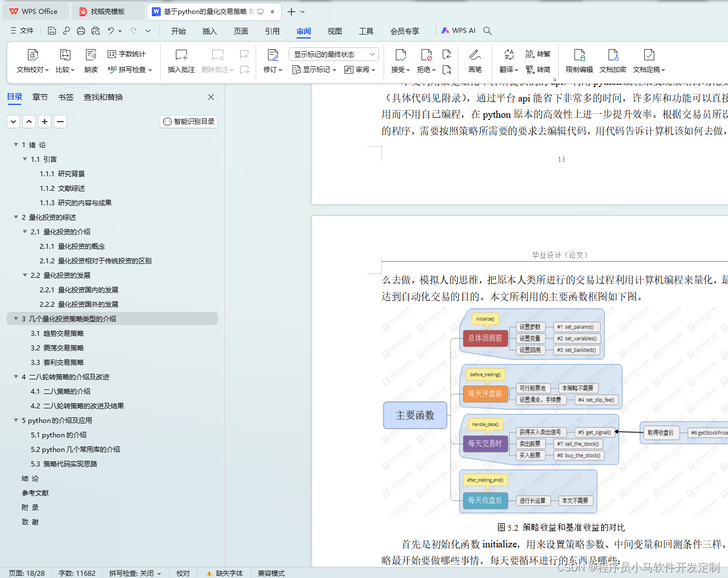728x578 pixels.
Task: Insert a comment with 插入批注
Action: pyautogui.click(x=181, y=61)
